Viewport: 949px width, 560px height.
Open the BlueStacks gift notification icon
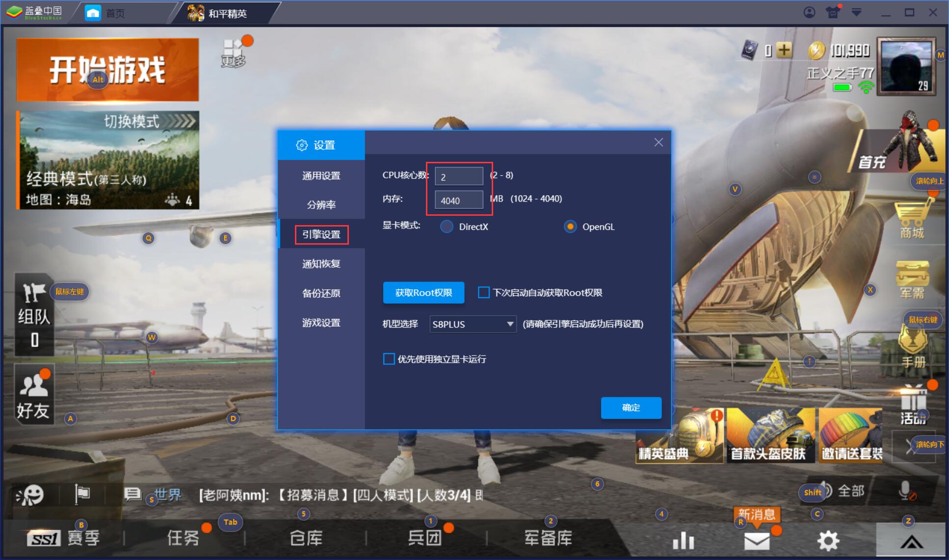pyautogui.click(x=833, y=12)
